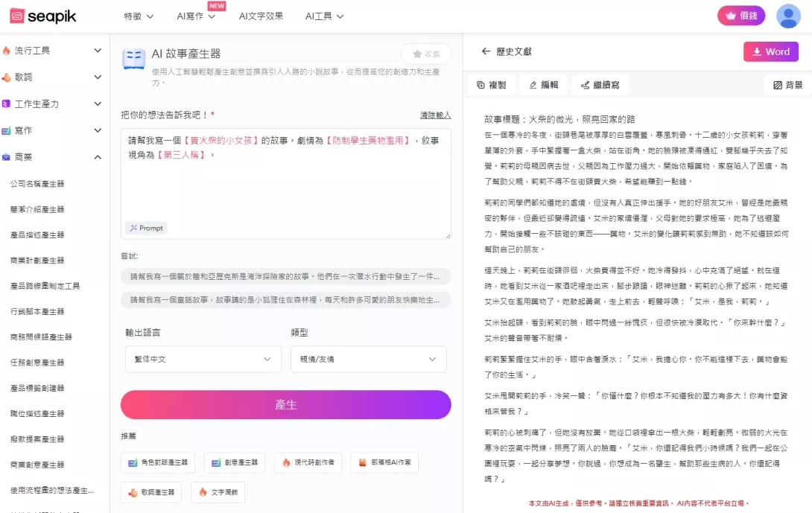Click the 價錢 pricing button
This screenshot has width=812, height=513.
coord(740,16)
